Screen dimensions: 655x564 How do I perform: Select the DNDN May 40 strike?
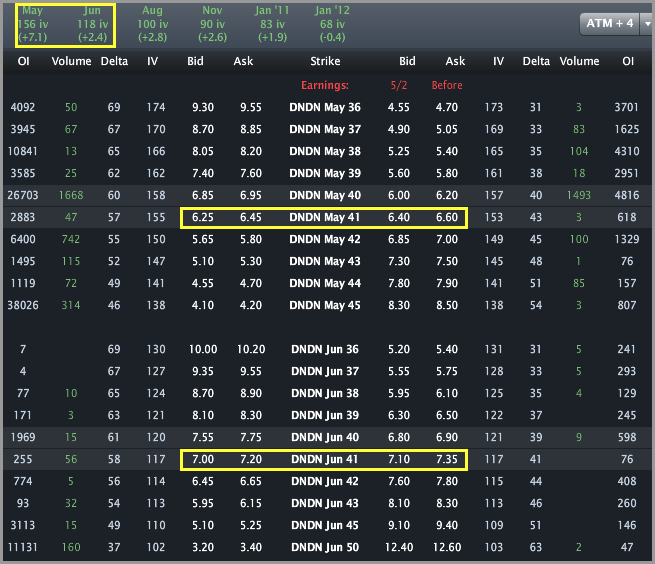325,196
